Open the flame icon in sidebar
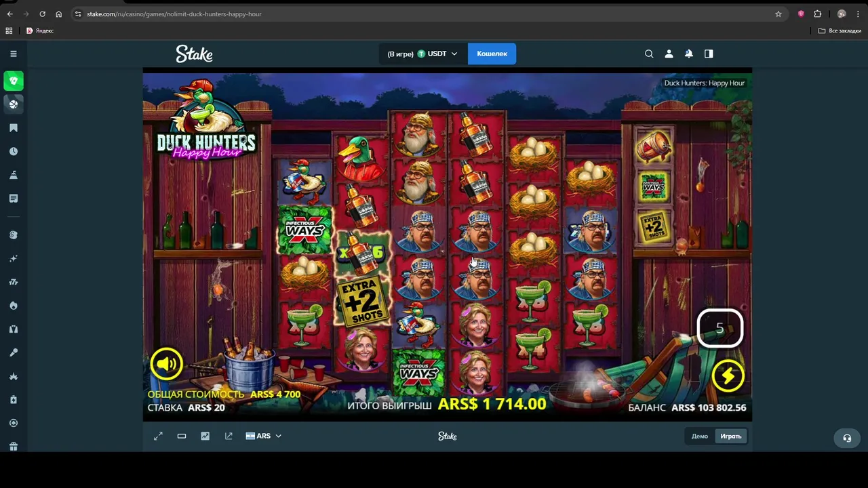The height and width of the screenshot is (488, 868). coord(13,306)
